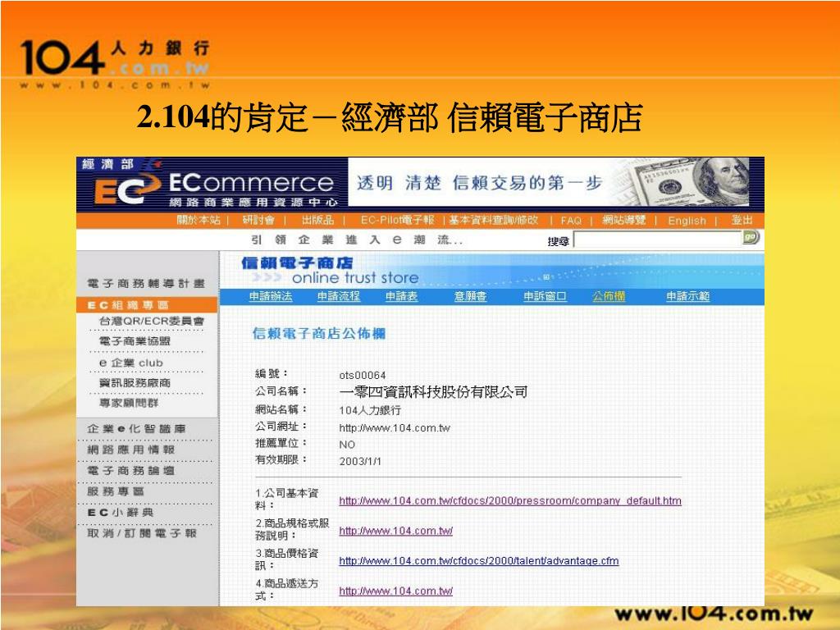840x630 pixels.
Task: Click the 信賴電子商店公佈欄 heading
Action: pyautogui.click(x=319, y=334)
